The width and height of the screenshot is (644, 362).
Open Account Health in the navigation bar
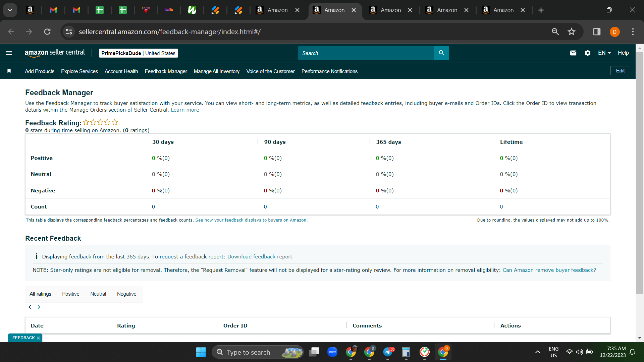pos(121,71)
